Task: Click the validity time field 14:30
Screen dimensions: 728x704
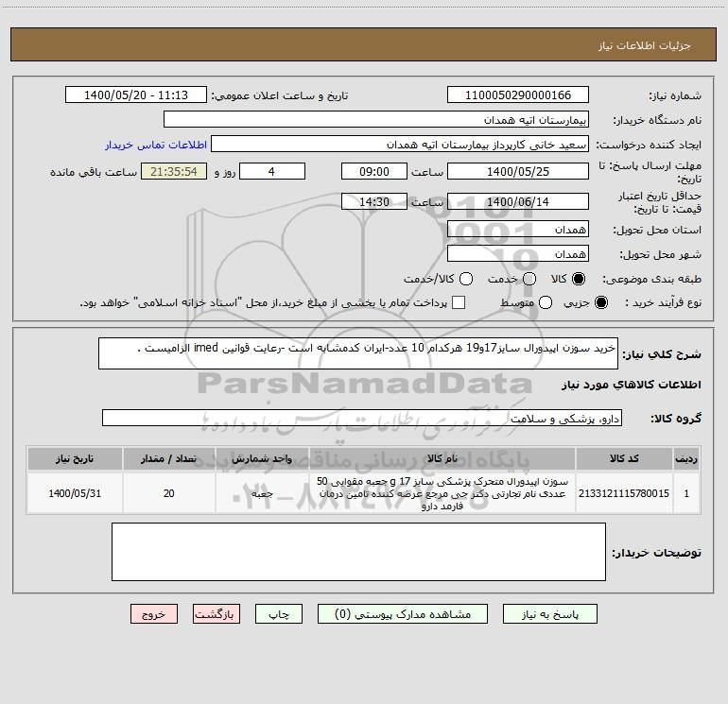Action: [x=374, y=201]
